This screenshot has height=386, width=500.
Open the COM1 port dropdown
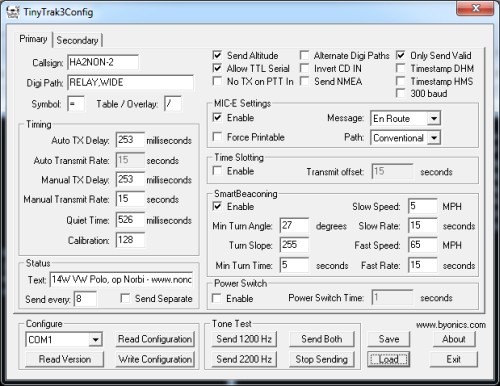pyautogui.click(x=95, y=340)
